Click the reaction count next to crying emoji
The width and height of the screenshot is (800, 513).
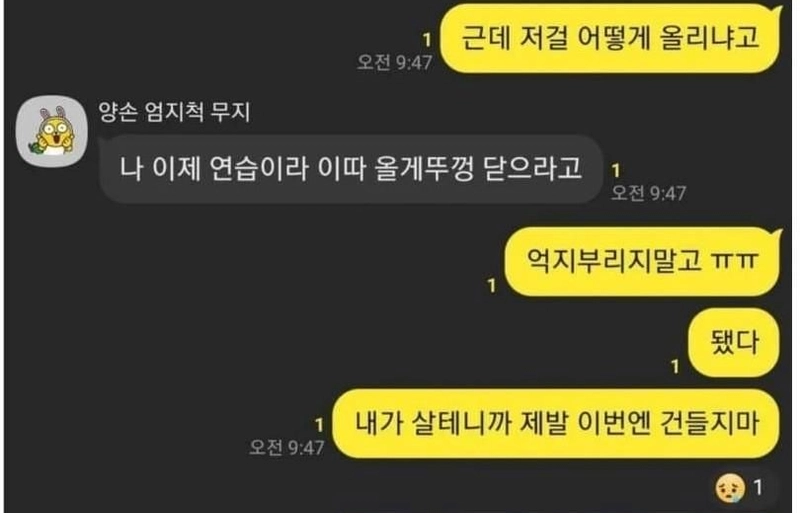pyautogui.click(x=758, y=487)
